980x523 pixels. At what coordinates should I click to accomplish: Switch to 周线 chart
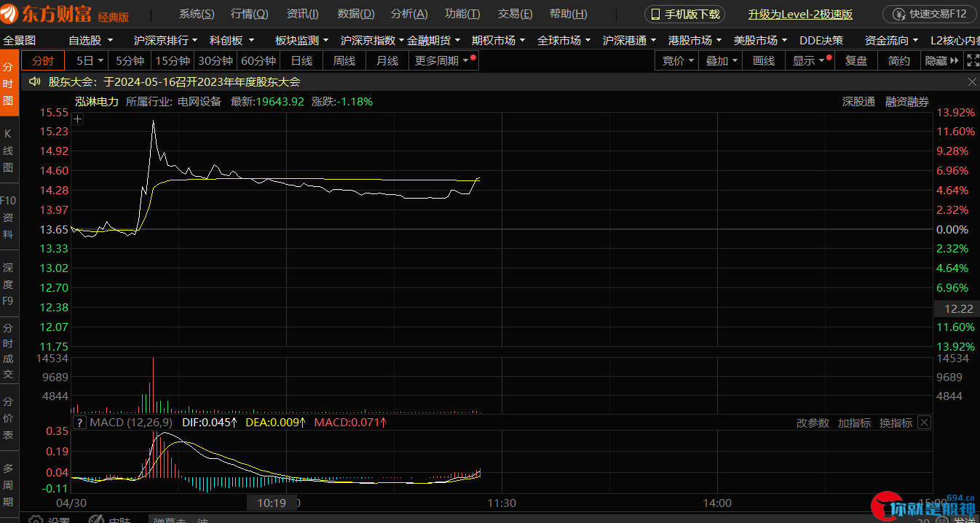tap(344, 60)
